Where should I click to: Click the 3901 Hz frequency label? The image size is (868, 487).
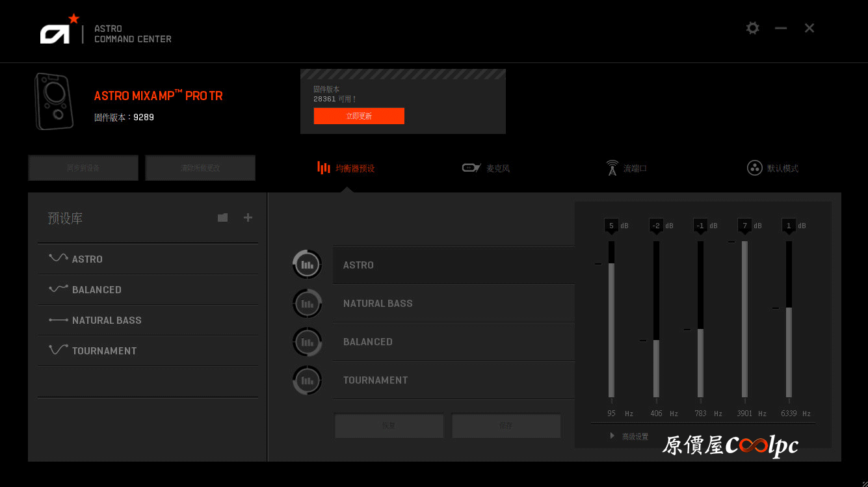coord(752,414)
